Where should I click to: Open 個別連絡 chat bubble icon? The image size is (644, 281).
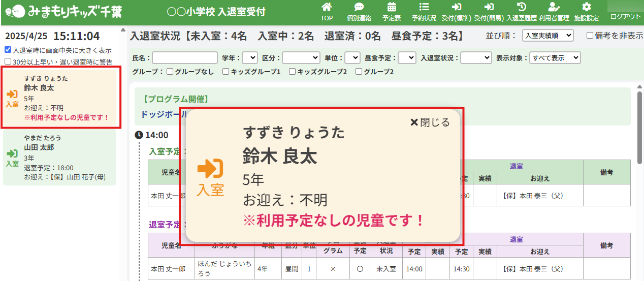(359, 8)
